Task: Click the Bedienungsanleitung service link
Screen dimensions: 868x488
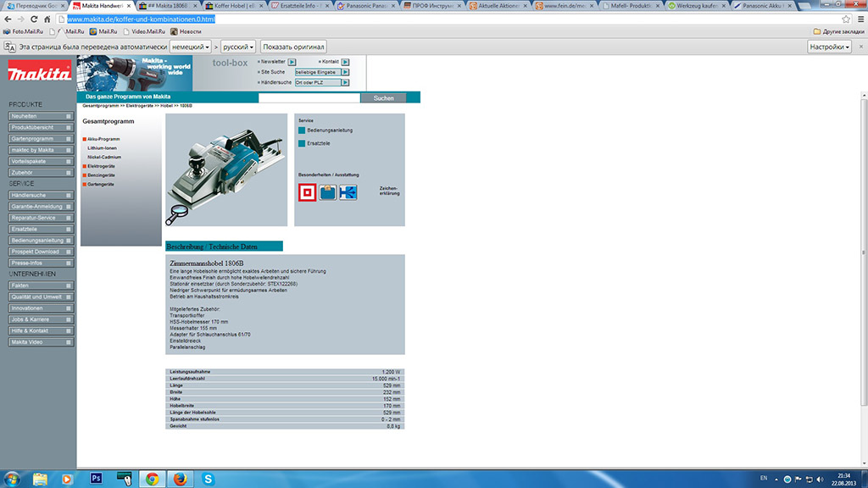Action: pyautogui.click(x=330, y=130)
